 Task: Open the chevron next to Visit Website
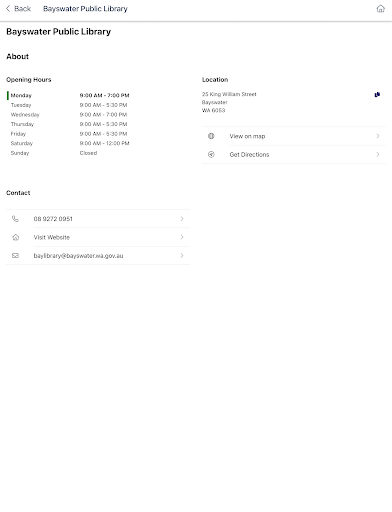[x=182, y=237]
